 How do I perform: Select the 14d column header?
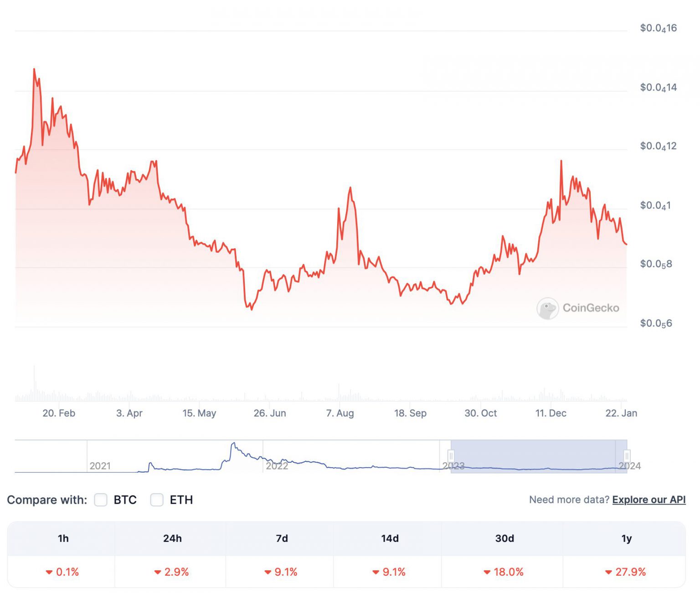(390, 538)
